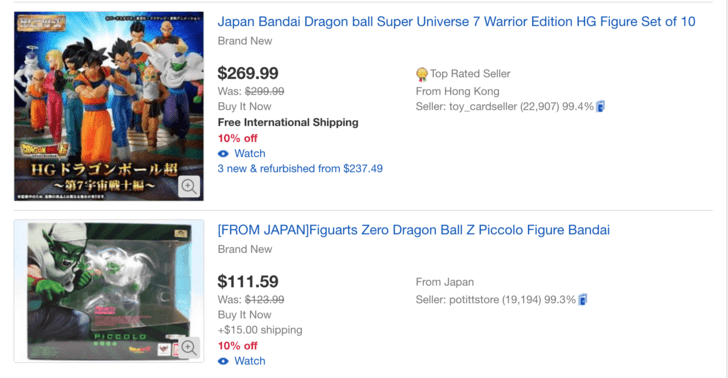Click the magnifier icon on the Universe 7 figure set image

point(189,187)
